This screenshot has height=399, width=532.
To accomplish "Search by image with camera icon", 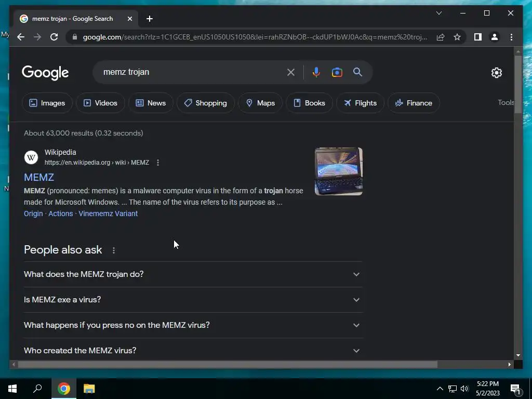I will pyautogui.click(x=337, y=72).
